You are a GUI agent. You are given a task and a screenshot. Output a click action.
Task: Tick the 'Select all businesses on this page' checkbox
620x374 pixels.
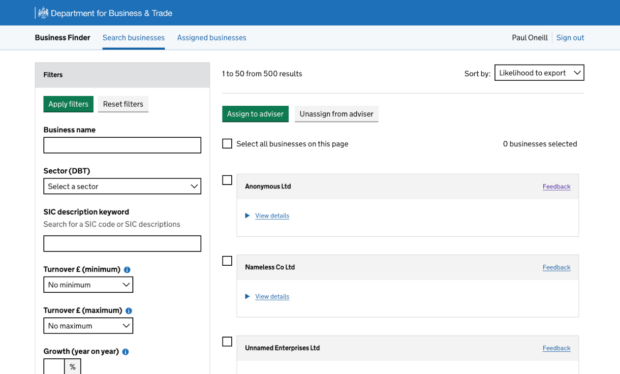[227, 144]
